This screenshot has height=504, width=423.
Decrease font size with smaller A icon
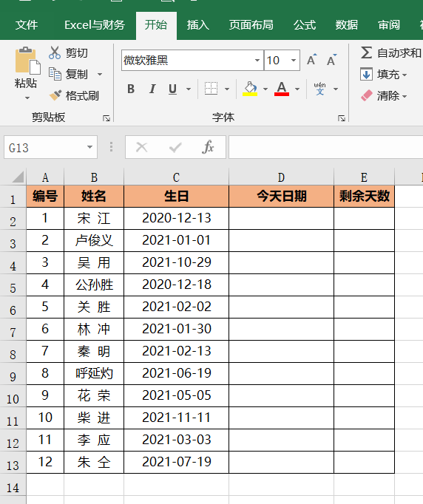pos(331,60)
